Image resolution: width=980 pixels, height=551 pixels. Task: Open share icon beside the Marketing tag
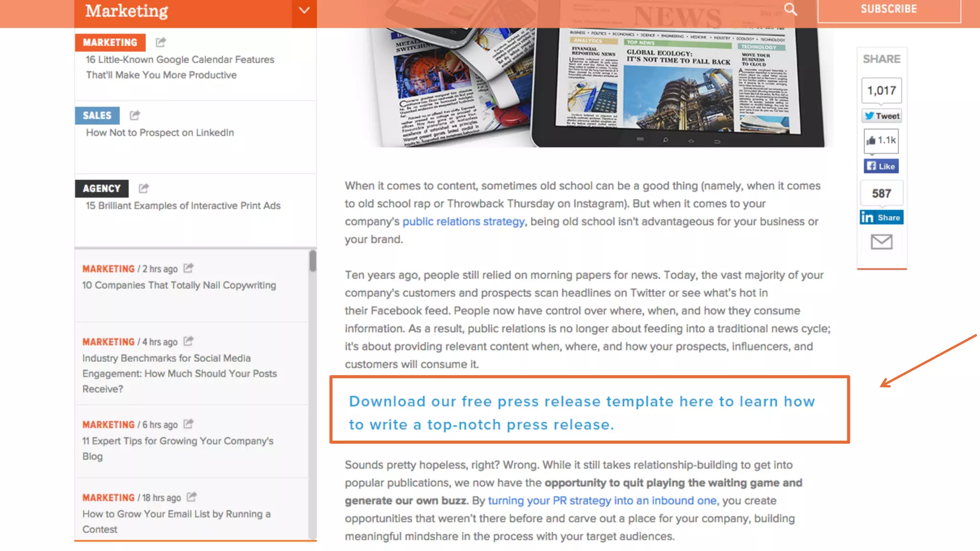tap(161, 42)
